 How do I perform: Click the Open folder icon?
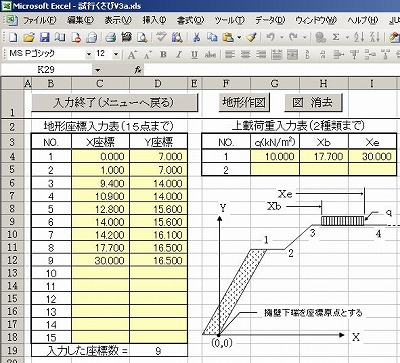click(29, 37)
